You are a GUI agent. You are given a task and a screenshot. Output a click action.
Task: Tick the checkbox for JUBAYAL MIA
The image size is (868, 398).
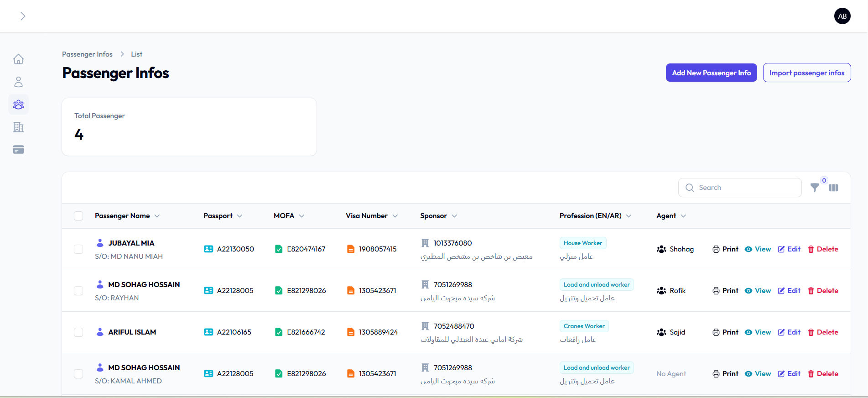pos(78,249)
